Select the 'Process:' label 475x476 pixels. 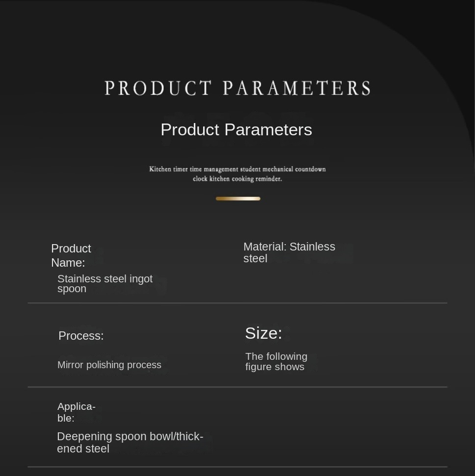(x=81, y=336)
